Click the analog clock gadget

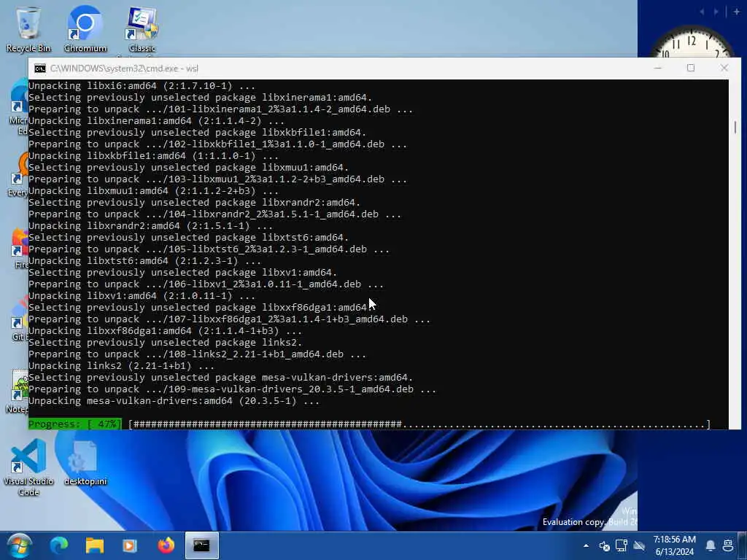point(692,43)
